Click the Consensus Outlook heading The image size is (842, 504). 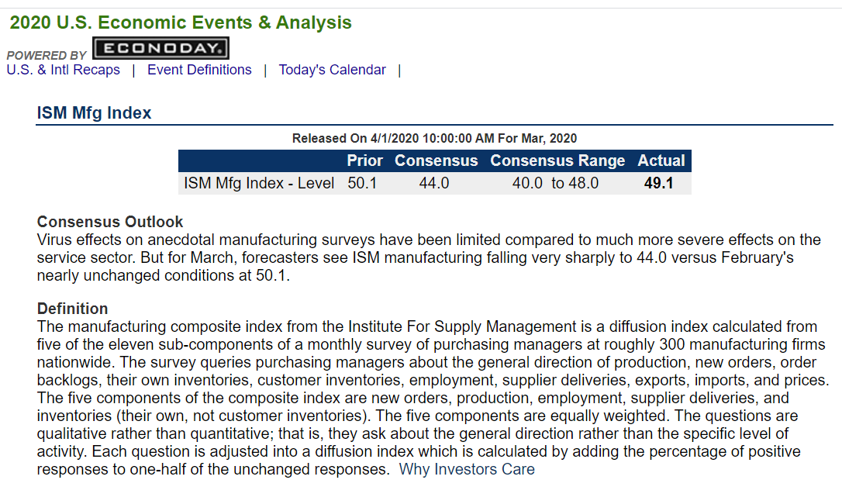click(x=110, y=222)
